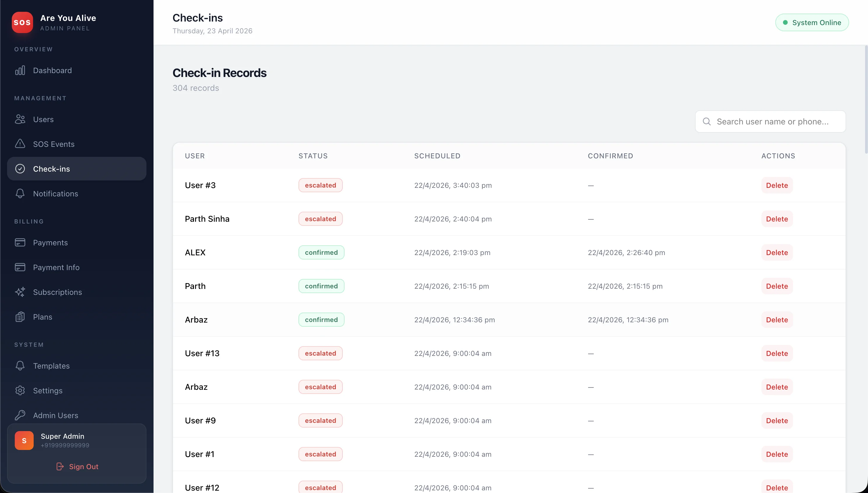Screen dimensions: 868x493
Task: Select the Users icon under Management
Action: (x=20, y=119)
